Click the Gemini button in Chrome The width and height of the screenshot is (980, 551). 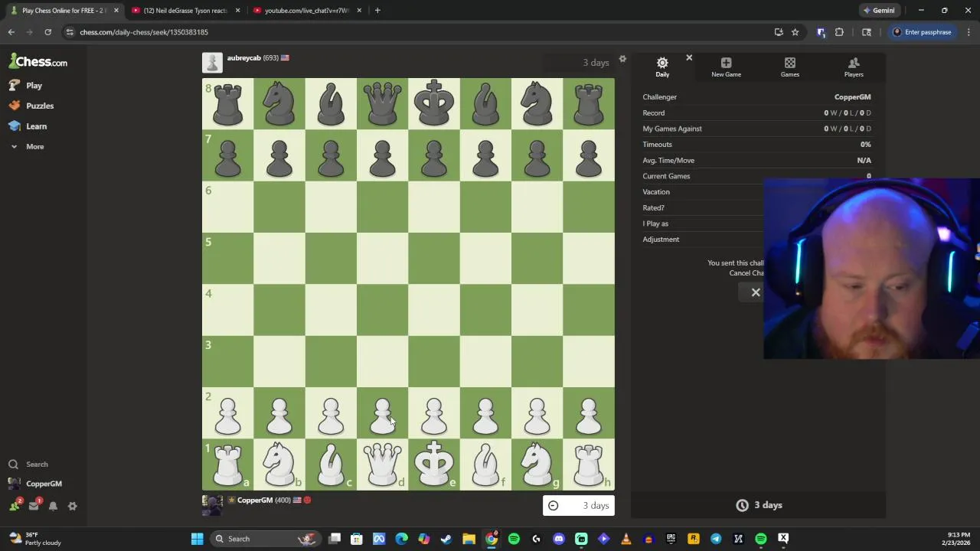879,11
